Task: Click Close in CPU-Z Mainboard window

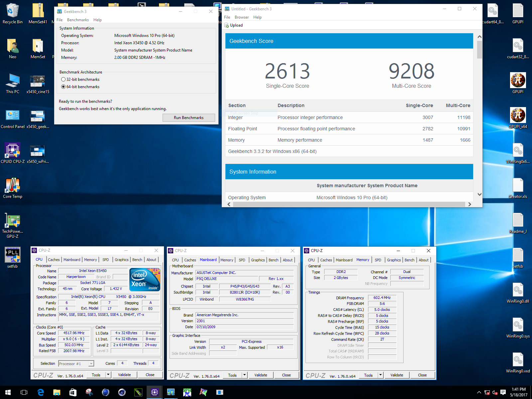Action: coord(286,375)
